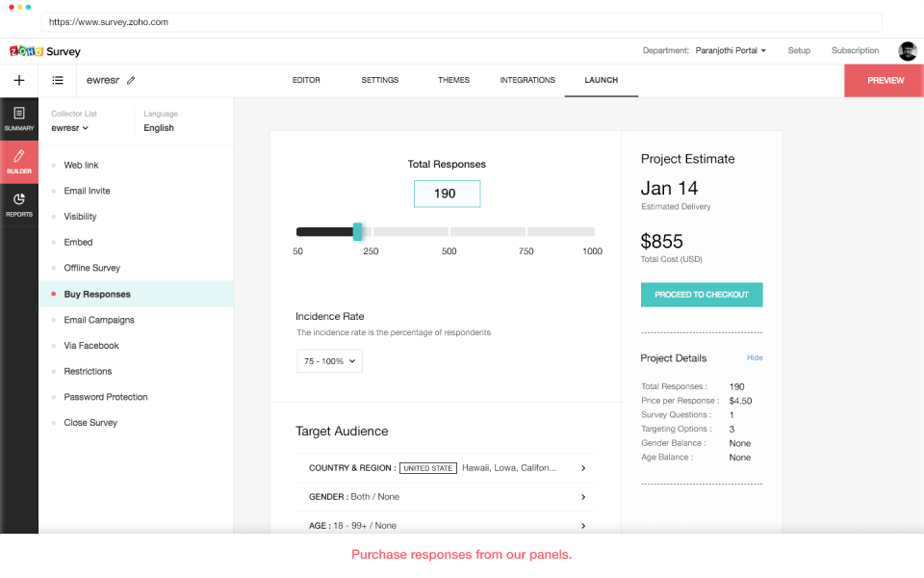Switch to the Themes tab

(x=453, y=81)
